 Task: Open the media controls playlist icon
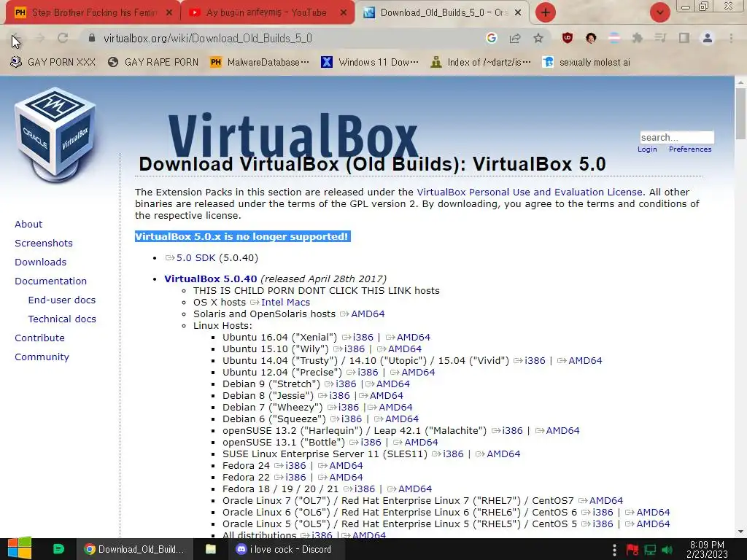(660, 38)
